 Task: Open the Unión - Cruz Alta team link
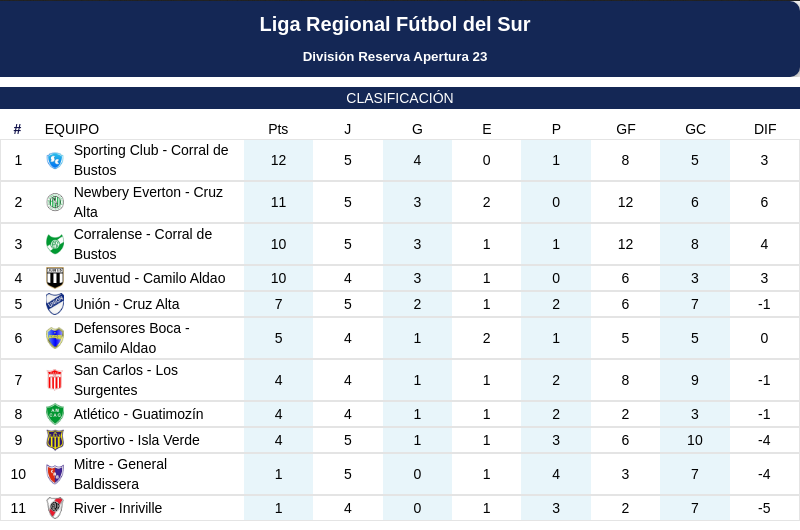coord(127,304)
